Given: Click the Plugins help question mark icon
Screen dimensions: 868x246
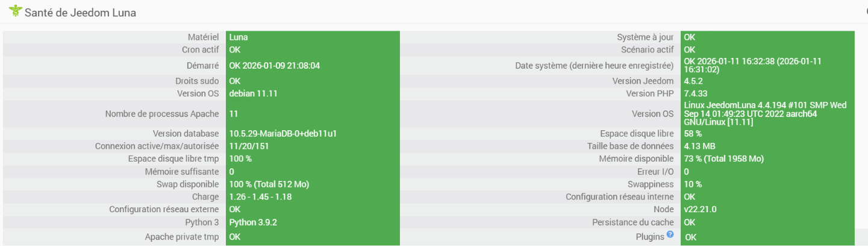Looking at the screenshot, I should [x=670, y=235].
